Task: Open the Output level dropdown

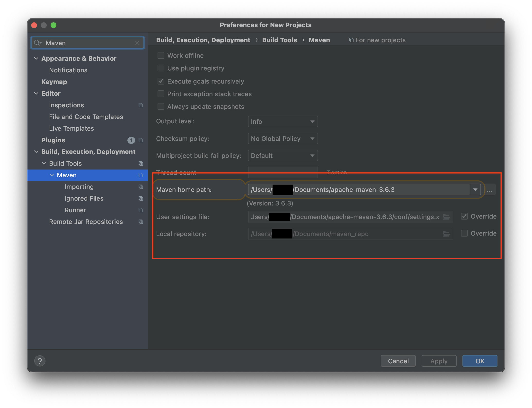Action: [x=283, y=121]
